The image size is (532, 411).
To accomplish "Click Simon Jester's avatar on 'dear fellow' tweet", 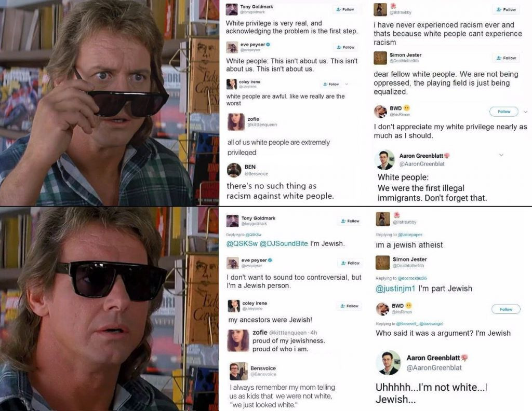I will point(380,58).
